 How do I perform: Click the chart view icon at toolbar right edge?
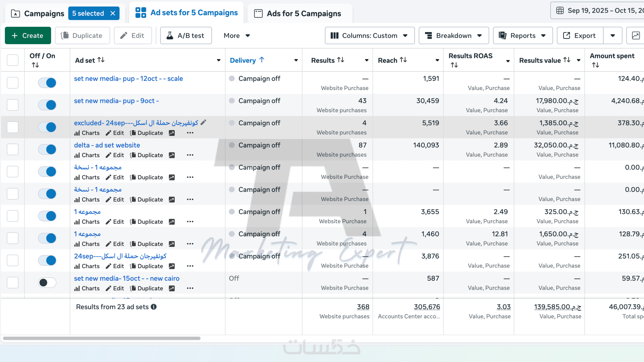[636, 36]
